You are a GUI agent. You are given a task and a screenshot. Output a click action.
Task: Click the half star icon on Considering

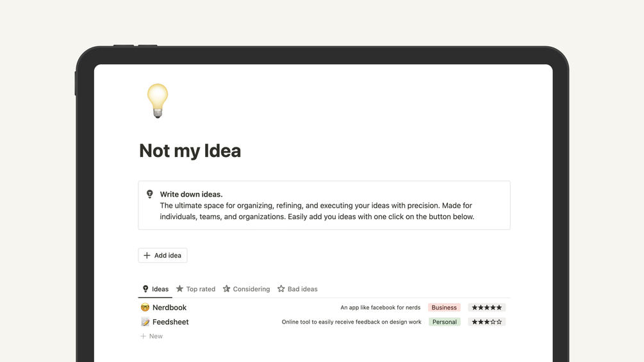(x=226, y=289)
